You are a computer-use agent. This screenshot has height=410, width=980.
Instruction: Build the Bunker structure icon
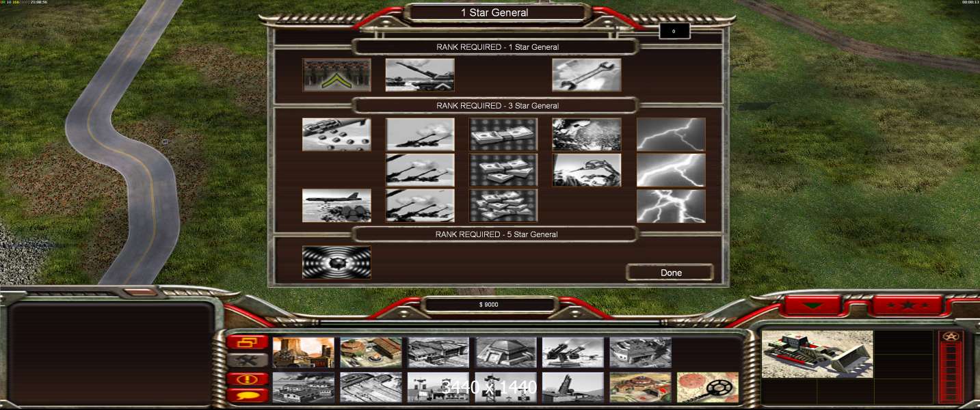click(x=506, y=353)
